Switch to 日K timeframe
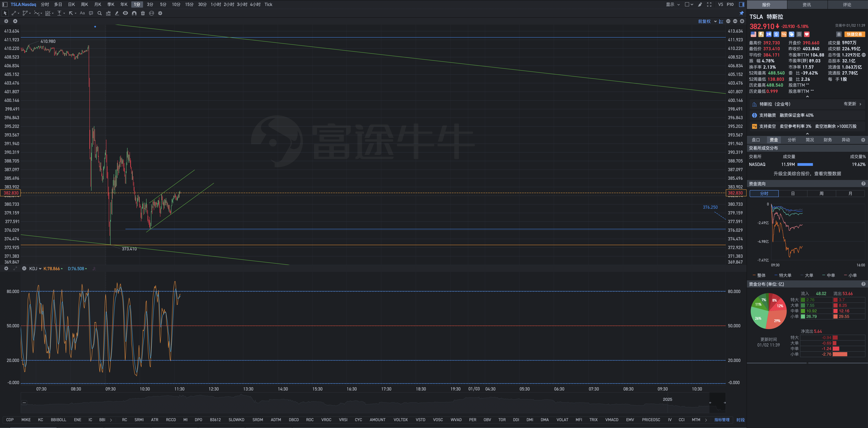 point(71,4)
